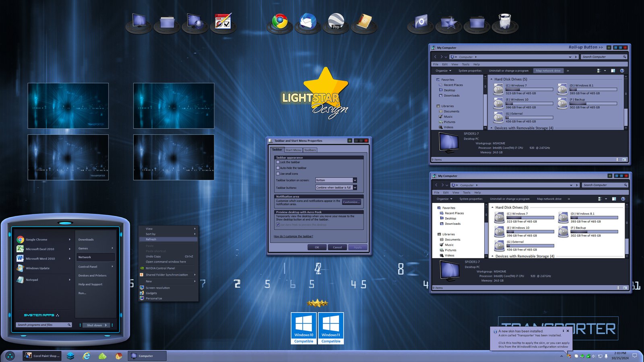Viewport: 644px width, 362px height.
Task: Toggle preview pane icon in upper My Computer
Action: tap(613, 71)
